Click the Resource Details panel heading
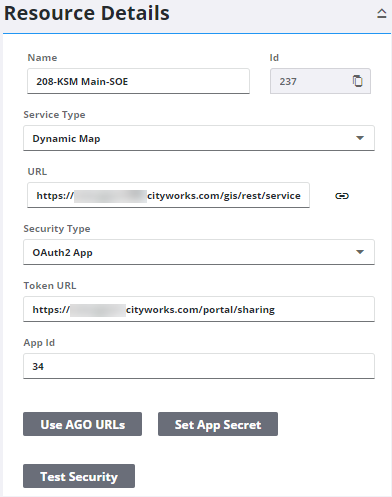 87,14
